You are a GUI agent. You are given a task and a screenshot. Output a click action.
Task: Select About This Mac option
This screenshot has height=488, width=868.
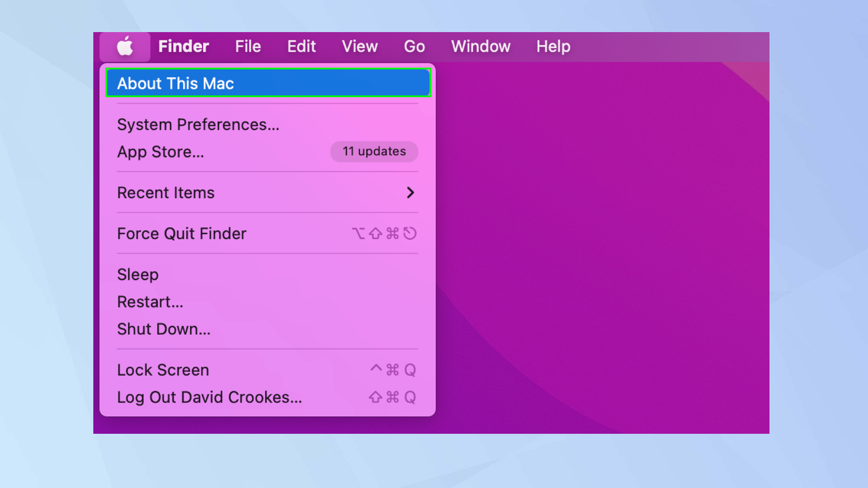tap(268, 83)
